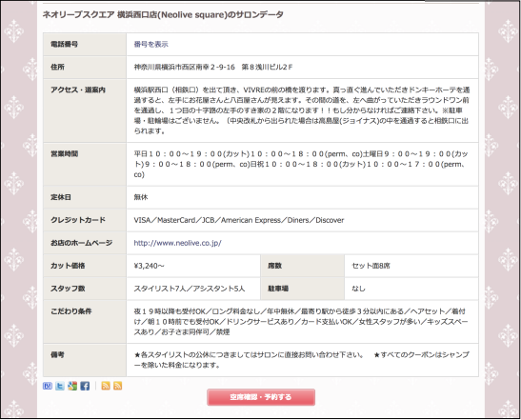Share the salon page on Facebook
This screenshot has width=521, height=420.
(85, 386)
